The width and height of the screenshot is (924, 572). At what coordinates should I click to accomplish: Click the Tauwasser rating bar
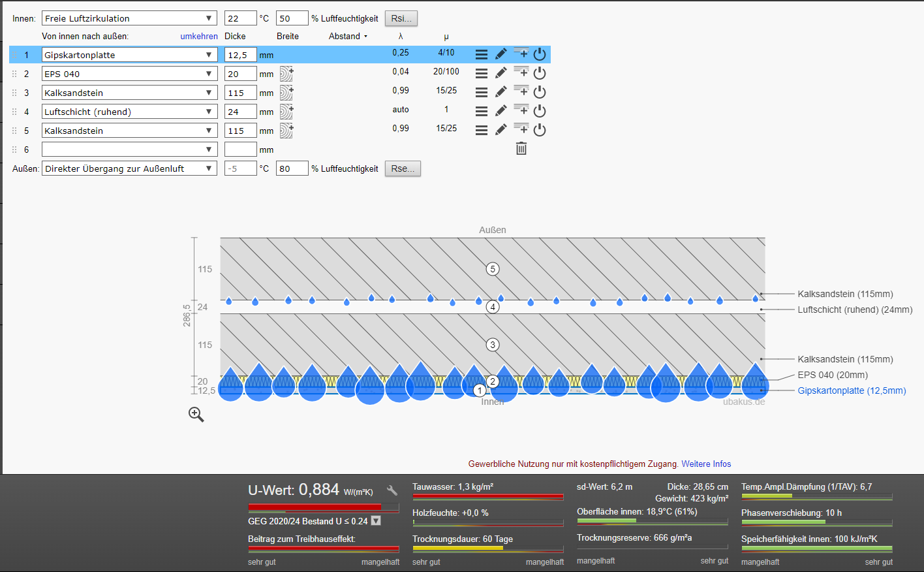(487, 497)
